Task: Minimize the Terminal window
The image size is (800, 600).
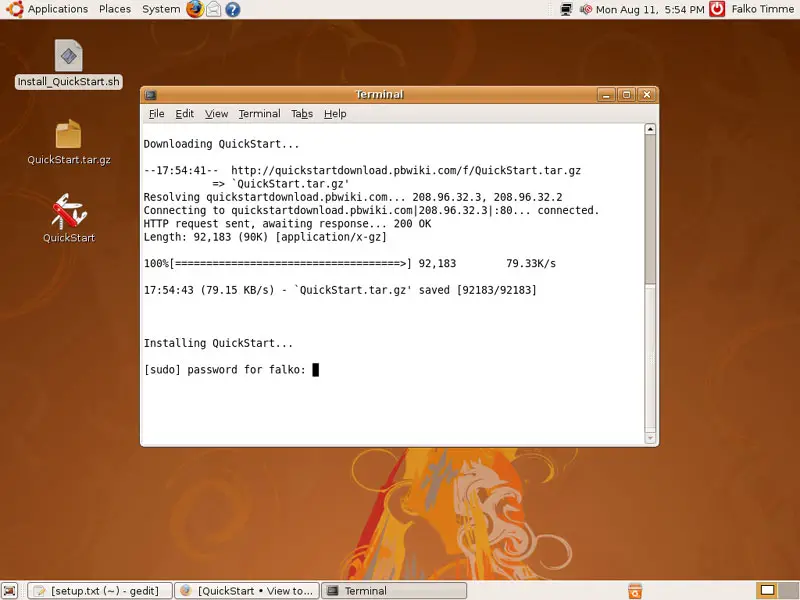Action: point(606,95)
